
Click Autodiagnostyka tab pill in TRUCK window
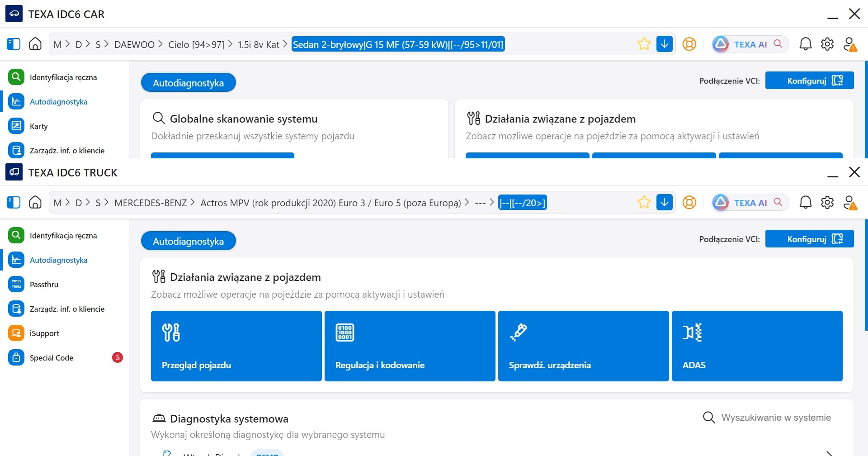coord(189,241)
